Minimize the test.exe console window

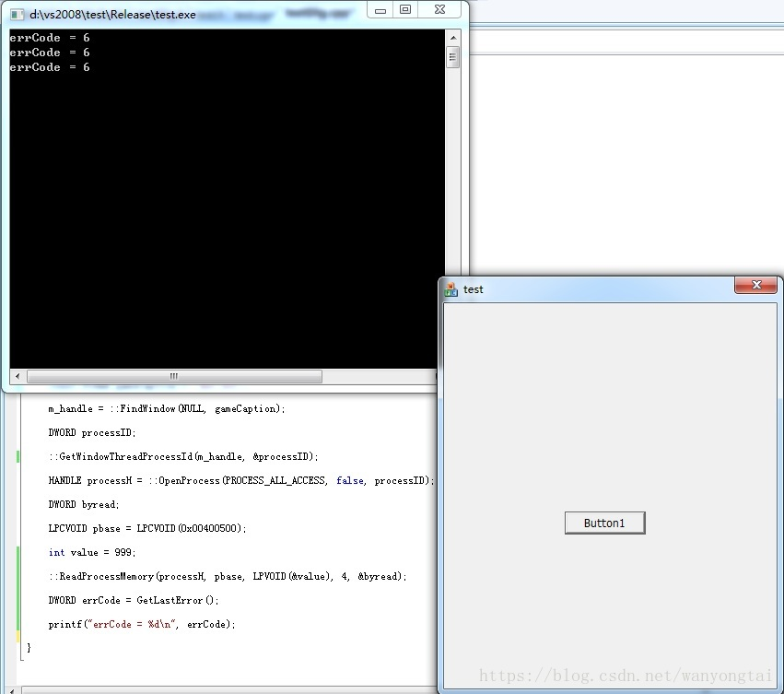click(x=380, y=9)
